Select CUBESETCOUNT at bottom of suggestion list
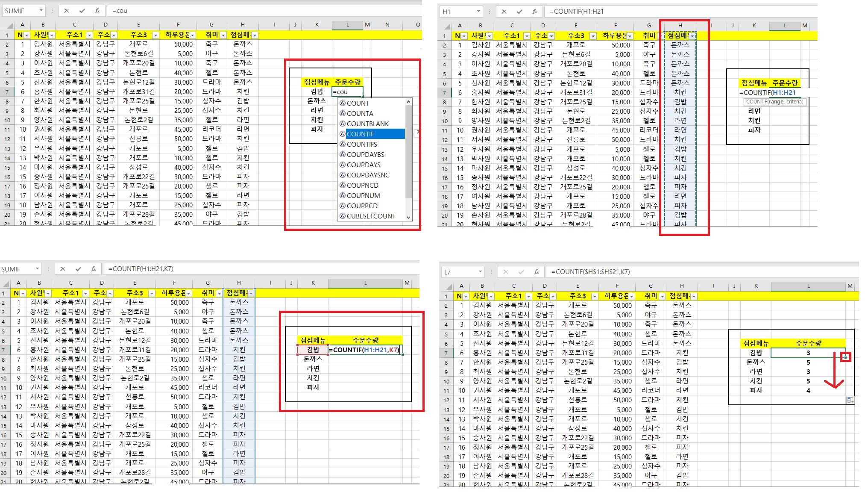The image size is (868, 501). [x=371, y=216]
